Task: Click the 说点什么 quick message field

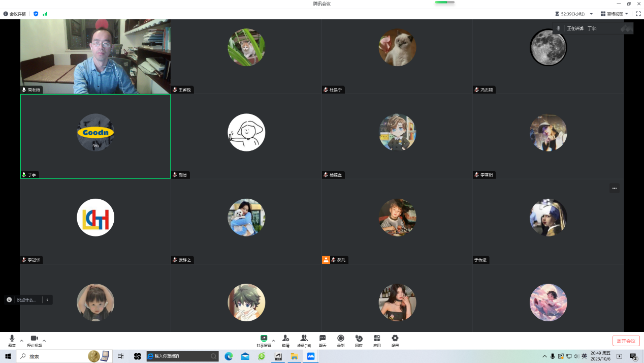Action: (x=26, y=300)
